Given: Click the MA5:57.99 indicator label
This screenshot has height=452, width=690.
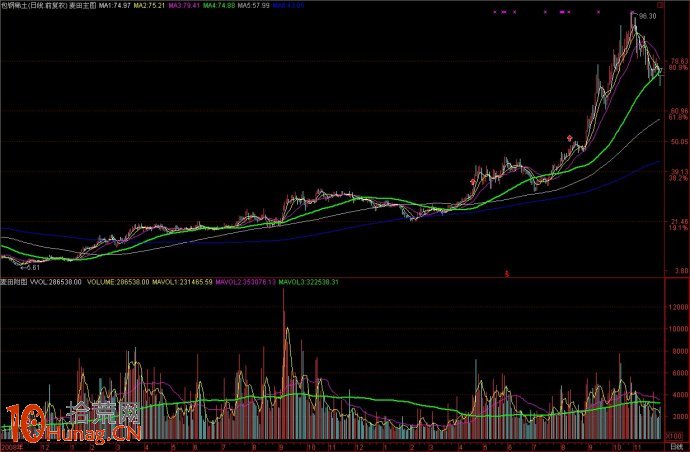Looking at the screenshot, I should pyautogui.click(x=253, y=6).
